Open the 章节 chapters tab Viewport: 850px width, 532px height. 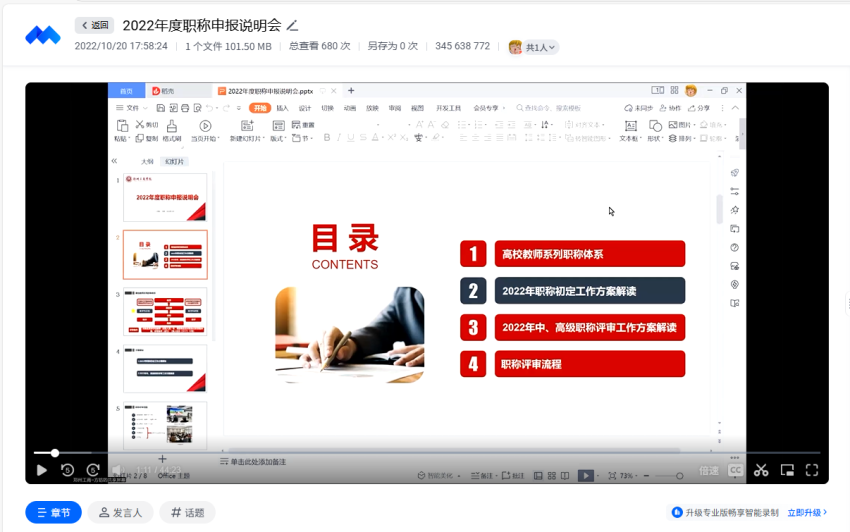[x=54, y=512]
